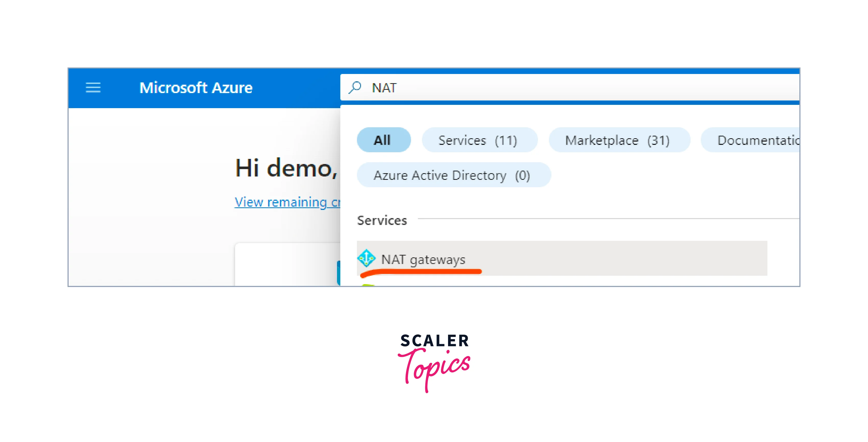Focus the search box containing NAT
The width and height of the screenshot is (868, 442).
(570, 87)
